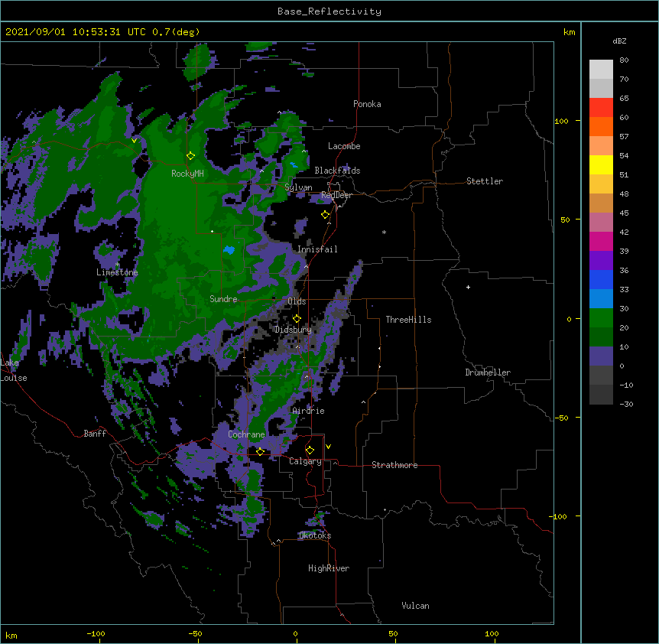Click the 30 dBZ green legend swatch
The image size is (659, 644).
pyautogui.click(x=601, y=318)
